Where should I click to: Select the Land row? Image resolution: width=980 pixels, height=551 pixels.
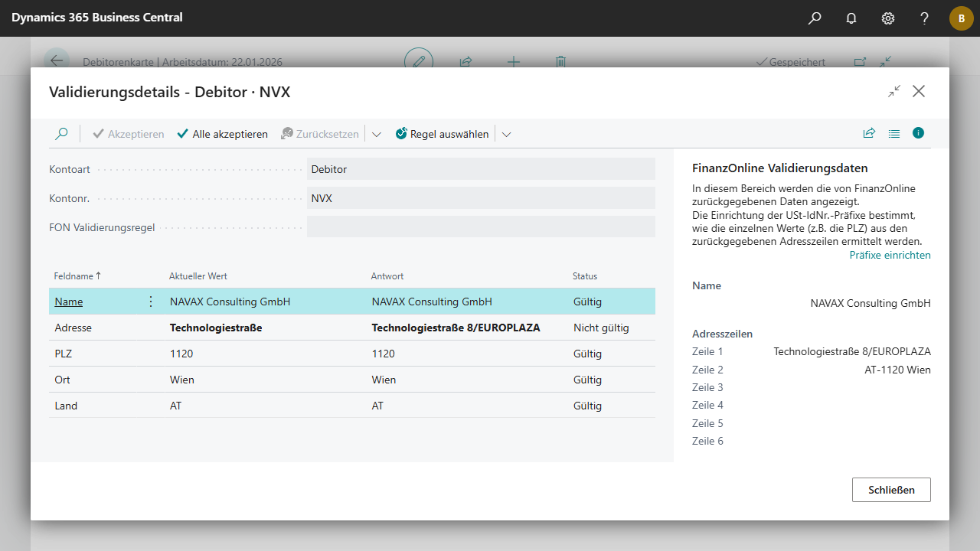click(352, 406)
